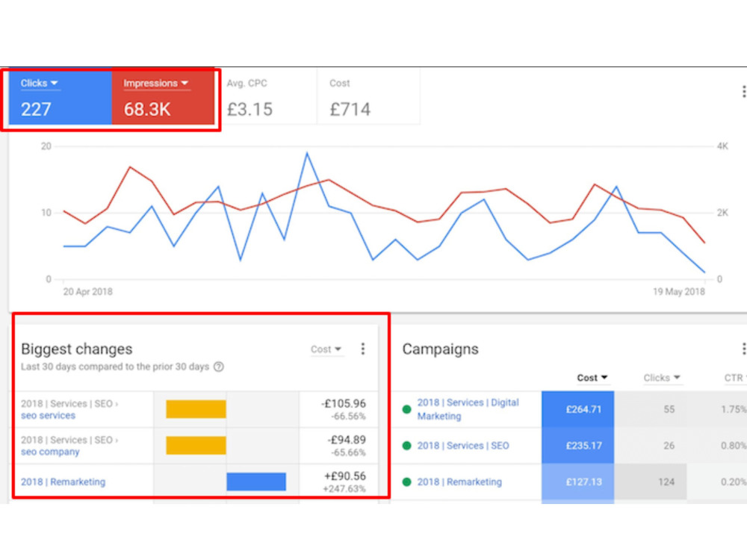Open Digital Marketing campaign link

468,409
